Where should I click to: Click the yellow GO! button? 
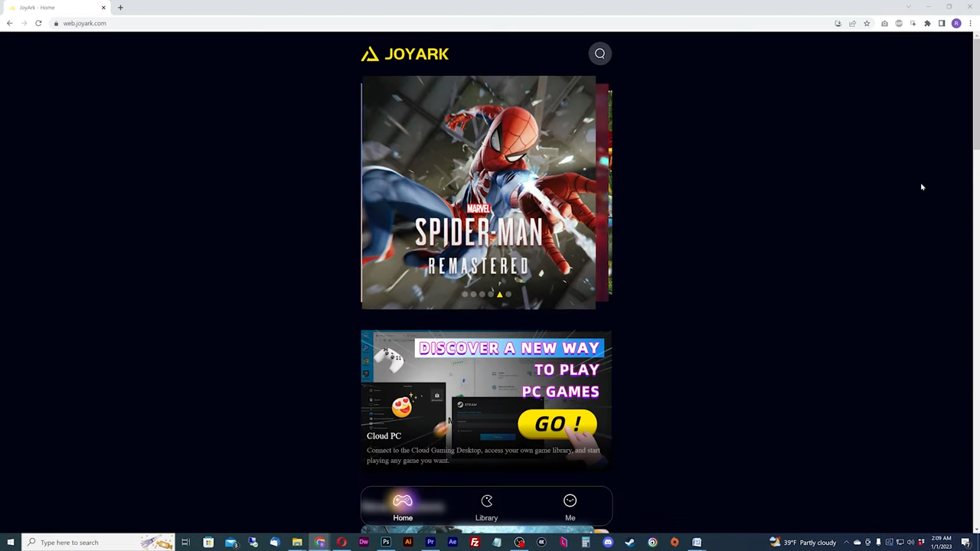tap(557, 424)
